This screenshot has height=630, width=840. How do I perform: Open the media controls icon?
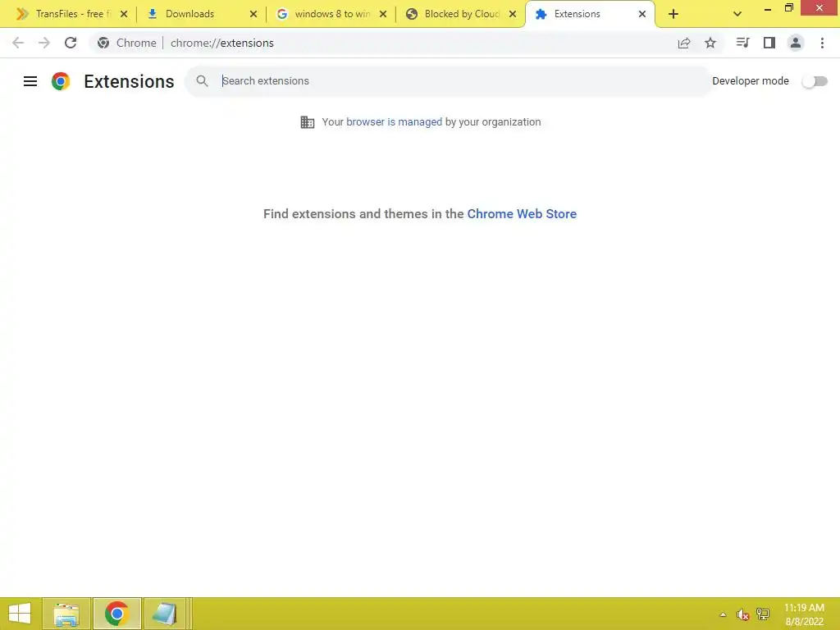742,43
